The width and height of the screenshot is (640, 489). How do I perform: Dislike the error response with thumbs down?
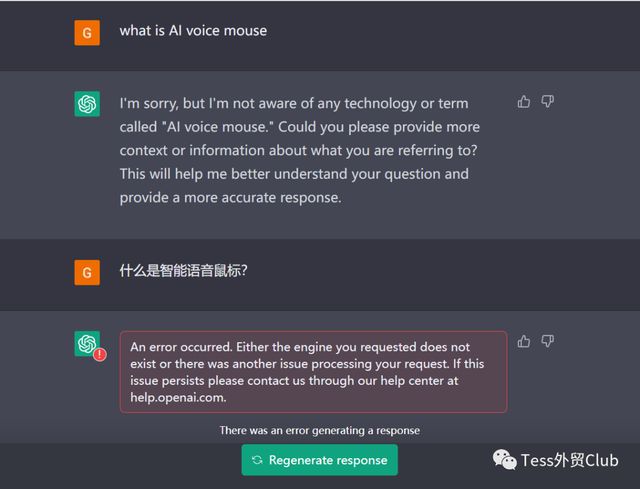(x=547, y=341)
